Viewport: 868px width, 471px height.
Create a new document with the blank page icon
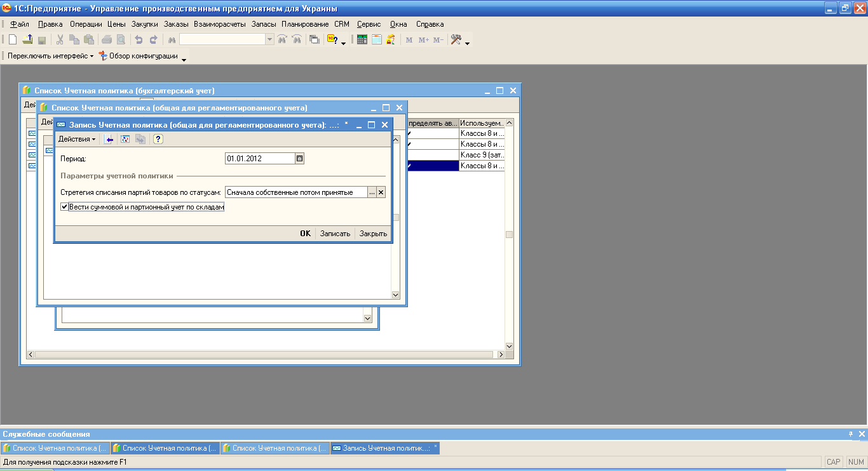[x=13, y=39]
